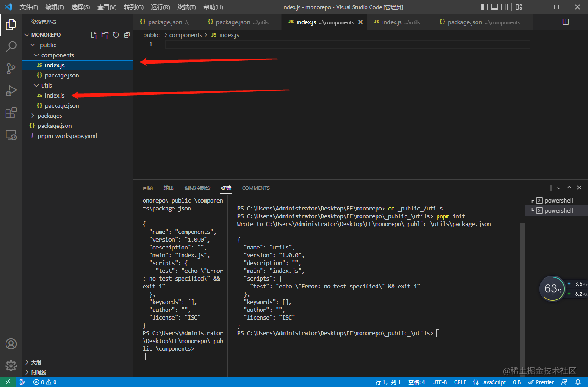Image resolution: width=588 pixels, height=387 pixels.
Task: Toggle the primary sidebar layout button
Action: tap(484, 7)
